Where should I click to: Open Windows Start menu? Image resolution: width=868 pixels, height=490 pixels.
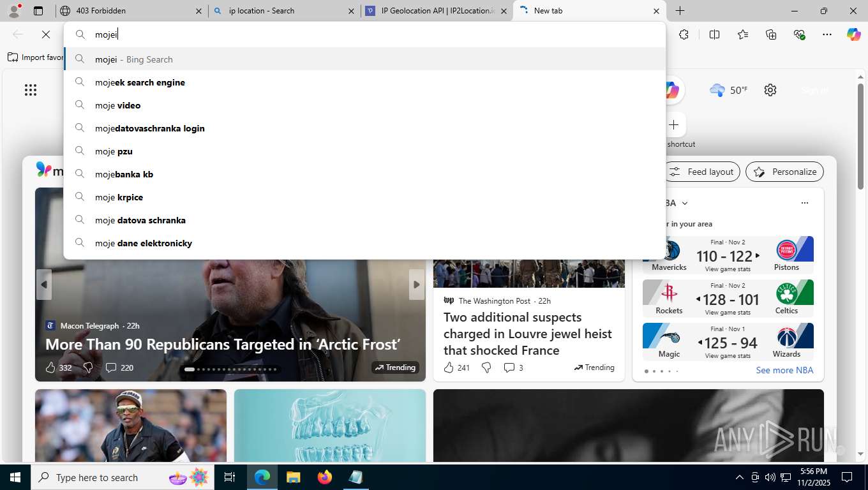(15, 477)
